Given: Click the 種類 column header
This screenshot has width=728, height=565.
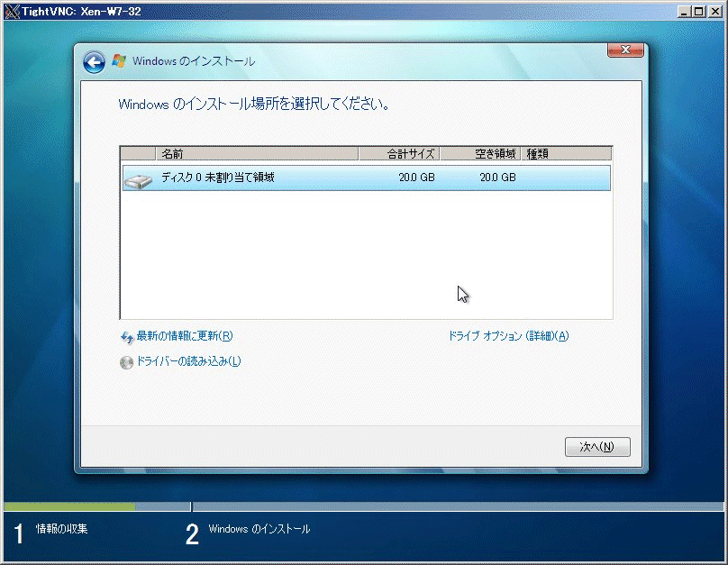Looking at the screenshot, I should tap(566, 154).
